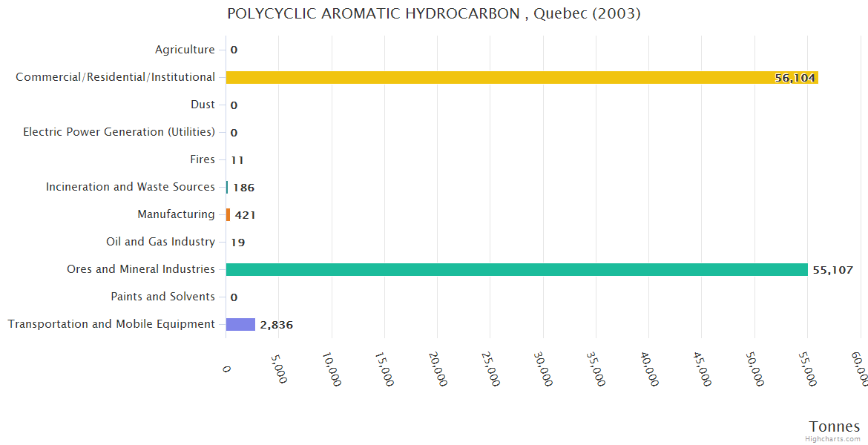
Task: Click the chart title text
Action: tap(434, 13)
